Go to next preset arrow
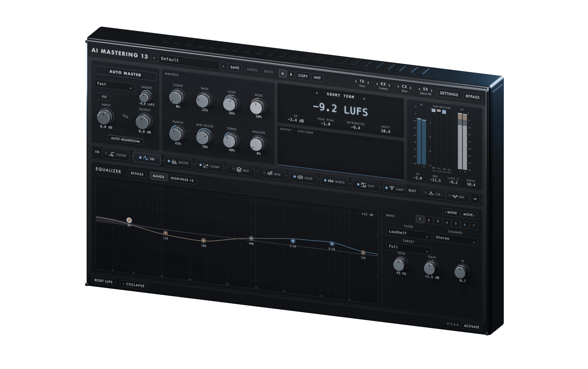 click(x=223, y=66)
